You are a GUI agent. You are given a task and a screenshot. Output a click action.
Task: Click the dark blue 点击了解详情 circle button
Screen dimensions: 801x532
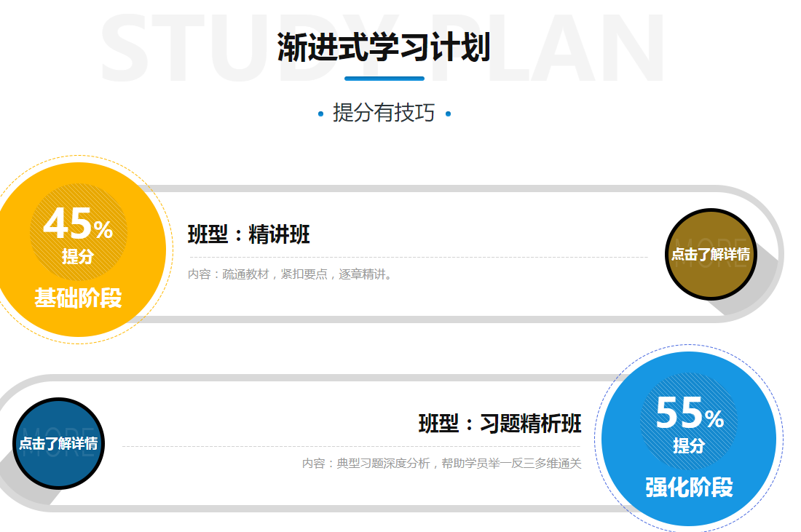point(59,443)
